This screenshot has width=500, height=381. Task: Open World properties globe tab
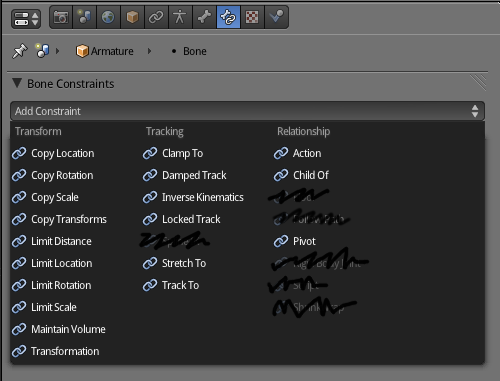pyautogui.click(x=108, y=17)
